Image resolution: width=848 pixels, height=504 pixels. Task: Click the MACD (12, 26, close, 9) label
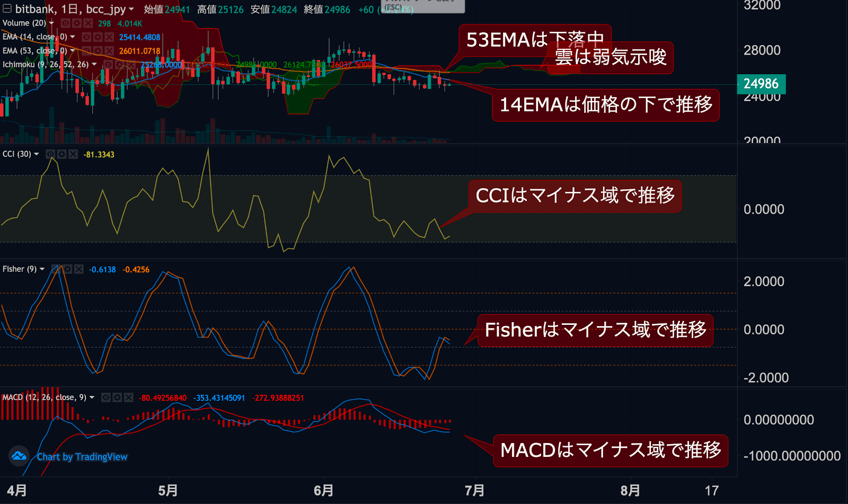click(44, 397)
